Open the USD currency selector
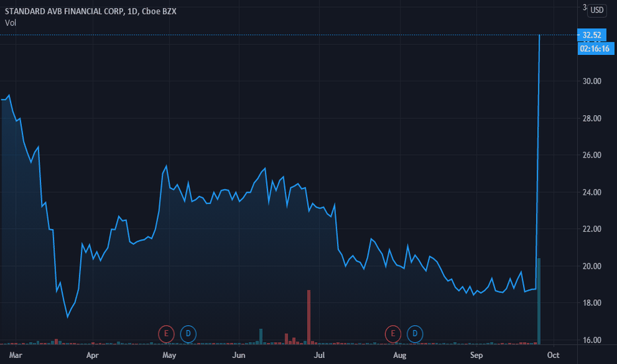Image resolution: width=617 pixels, height=364 pixels. coord(597,10)
